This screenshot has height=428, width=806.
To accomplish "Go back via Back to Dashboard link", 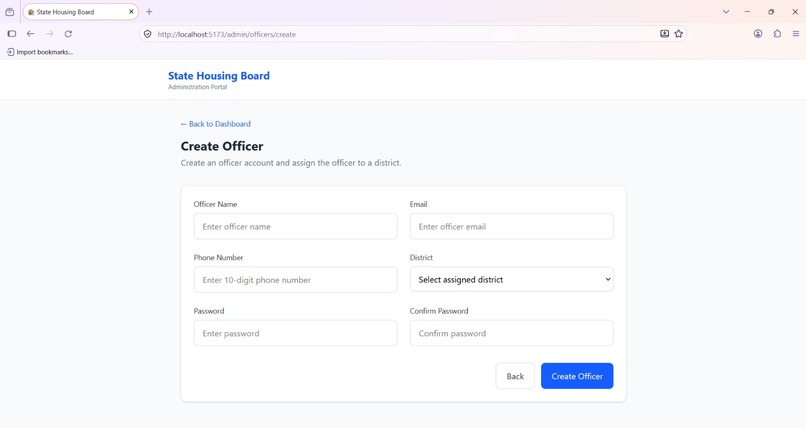I will tap(216, 124).
